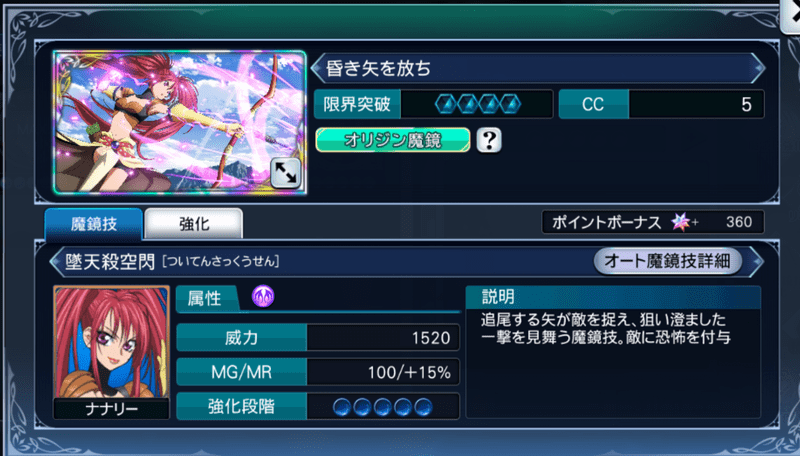This screenshot has height=456, width=800.
Task: Click the right arrow of the skill name bar
Action: [x=757, y=261]
